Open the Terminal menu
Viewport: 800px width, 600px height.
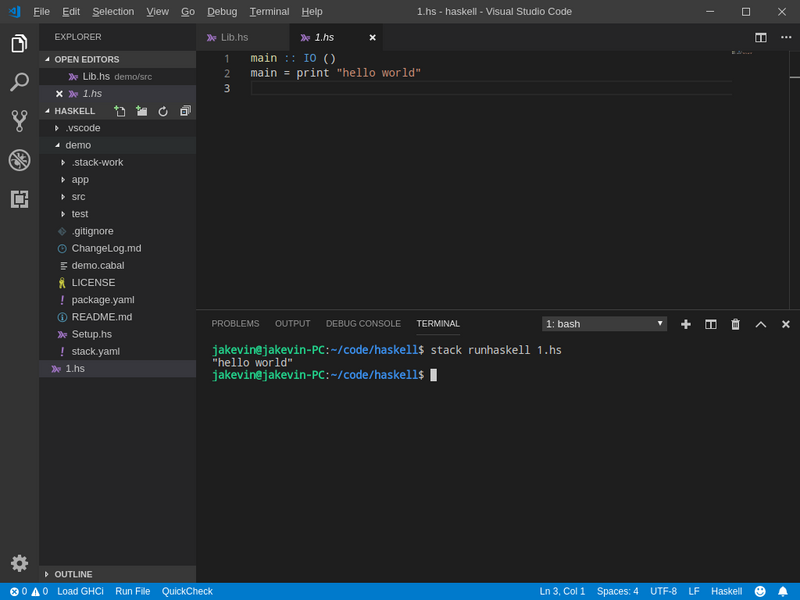pyautogui.click(x=269, y=11)
